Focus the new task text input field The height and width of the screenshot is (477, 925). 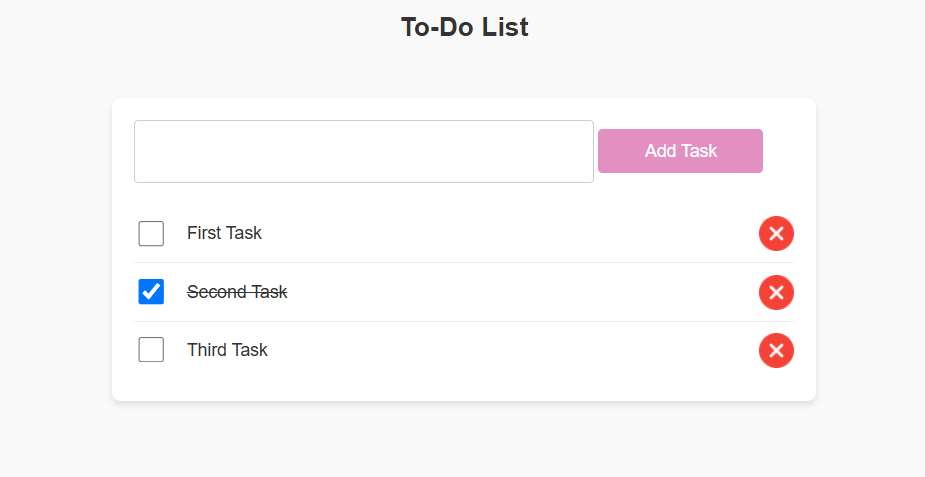pyautogui.click(x=363, y=152)
